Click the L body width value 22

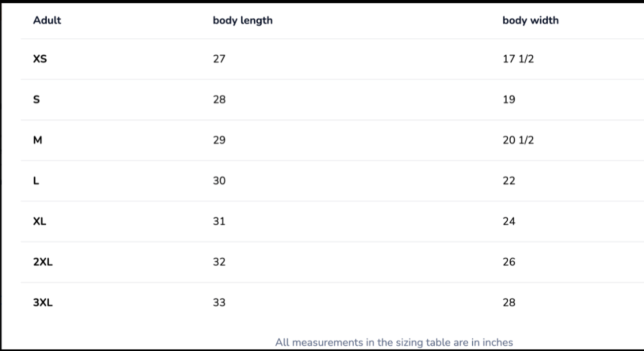509,181
